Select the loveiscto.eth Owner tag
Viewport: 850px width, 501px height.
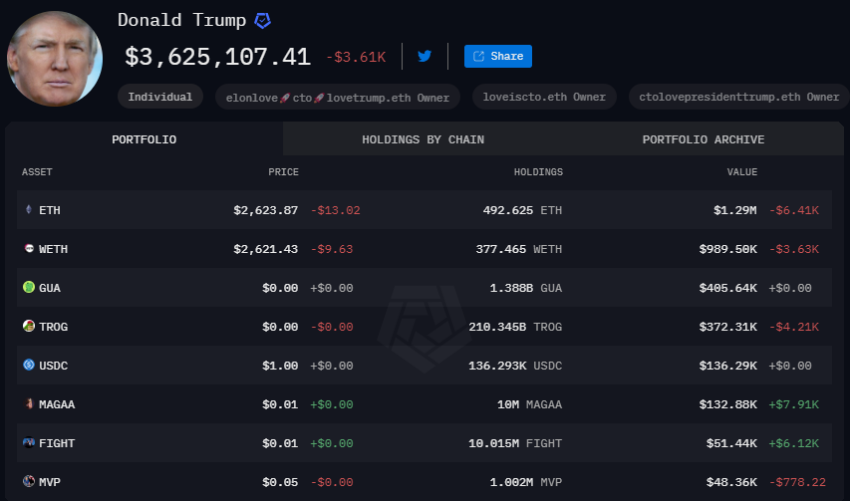click(x=544, y=97)
